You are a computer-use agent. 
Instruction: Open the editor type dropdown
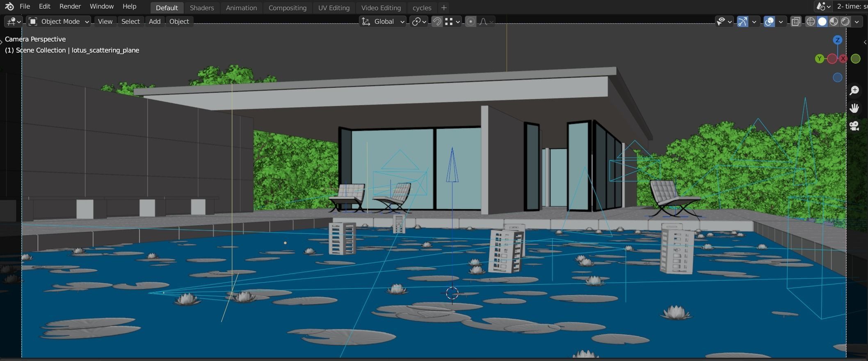(x=14, y=21)
